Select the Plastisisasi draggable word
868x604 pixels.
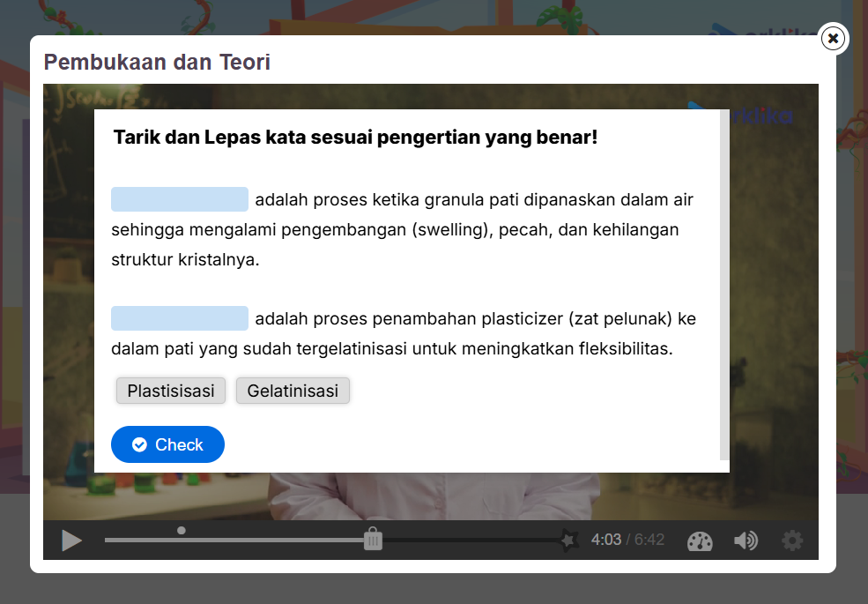pos(171,391)
